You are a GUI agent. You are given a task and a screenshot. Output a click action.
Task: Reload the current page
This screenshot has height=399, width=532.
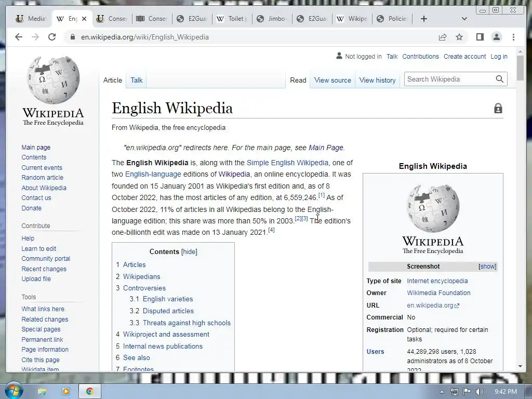coord(52,37)
